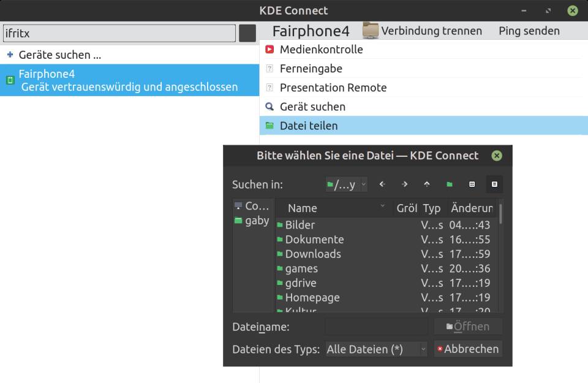The width and height of the screenshot is (588, 383).
Task: Navigate back in the file dialog
Action: 382,184
